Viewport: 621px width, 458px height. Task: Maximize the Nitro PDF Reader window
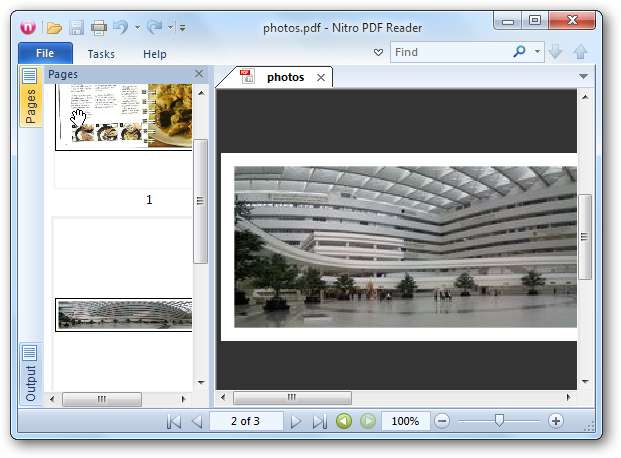click(535, 21)
